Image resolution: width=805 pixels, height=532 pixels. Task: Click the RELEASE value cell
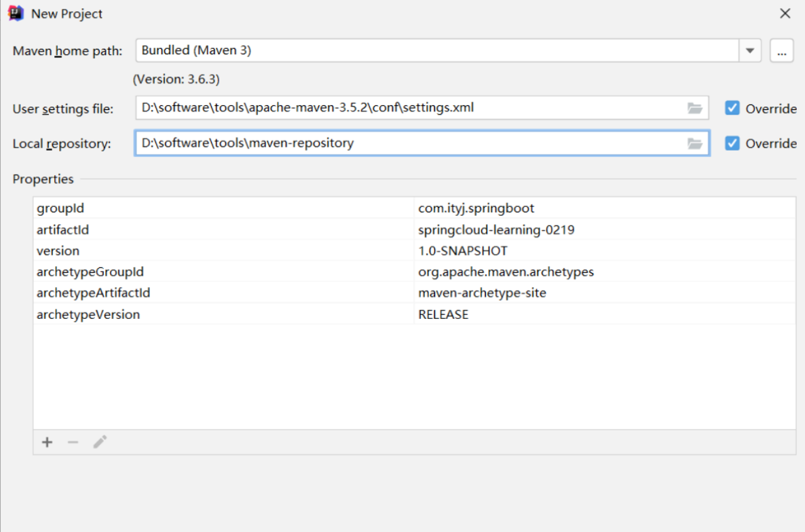pyautogui.click(x=605, y=314)
